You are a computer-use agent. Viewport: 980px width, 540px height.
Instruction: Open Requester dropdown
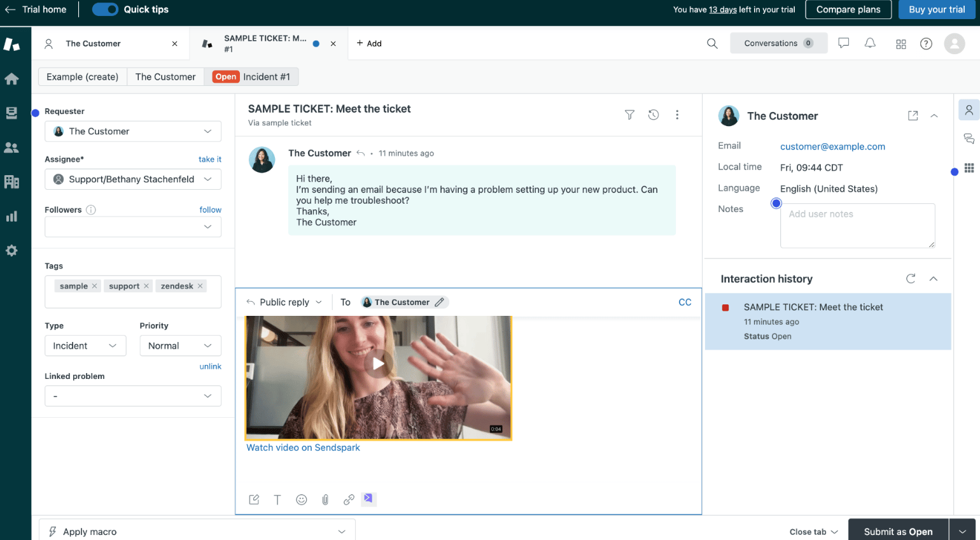click(133, 131)
